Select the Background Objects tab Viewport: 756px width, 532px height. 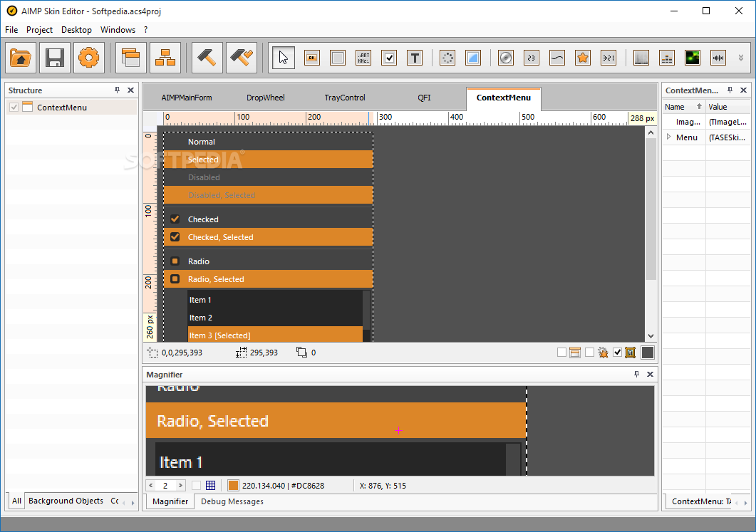click(66, 501)
